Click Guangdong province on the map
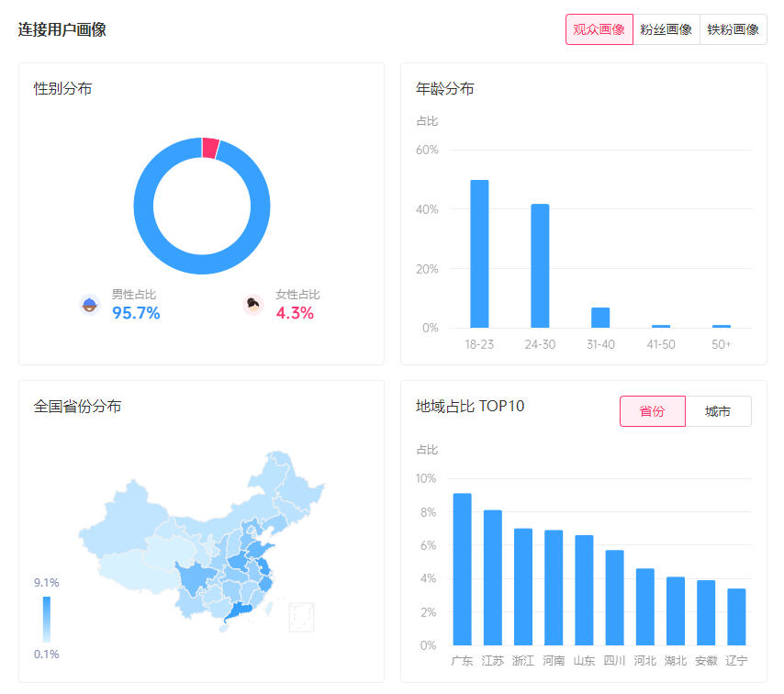The height and width of the screenshot is (694, 784). 241,612
